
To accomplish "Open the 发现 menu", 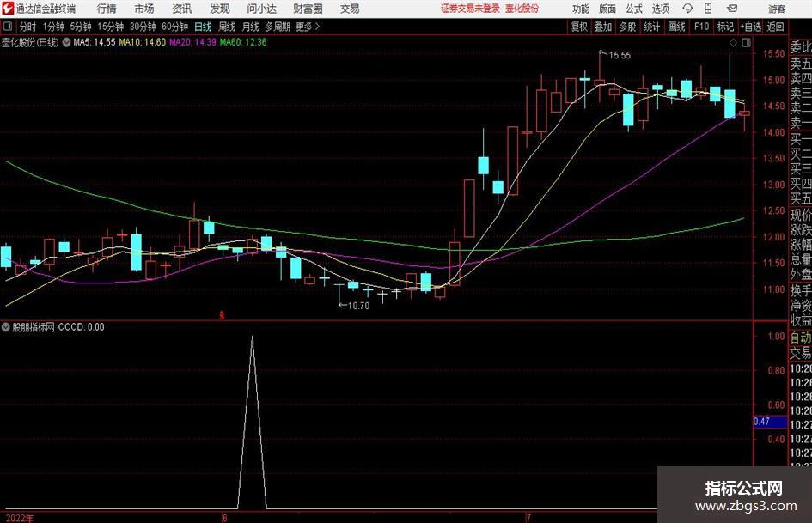I will click(220, 9).
